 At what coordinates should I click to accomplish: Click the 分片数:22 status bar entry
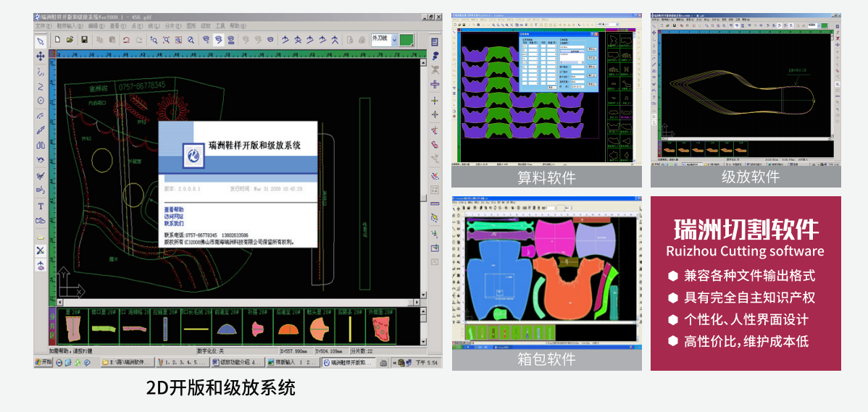362,350
